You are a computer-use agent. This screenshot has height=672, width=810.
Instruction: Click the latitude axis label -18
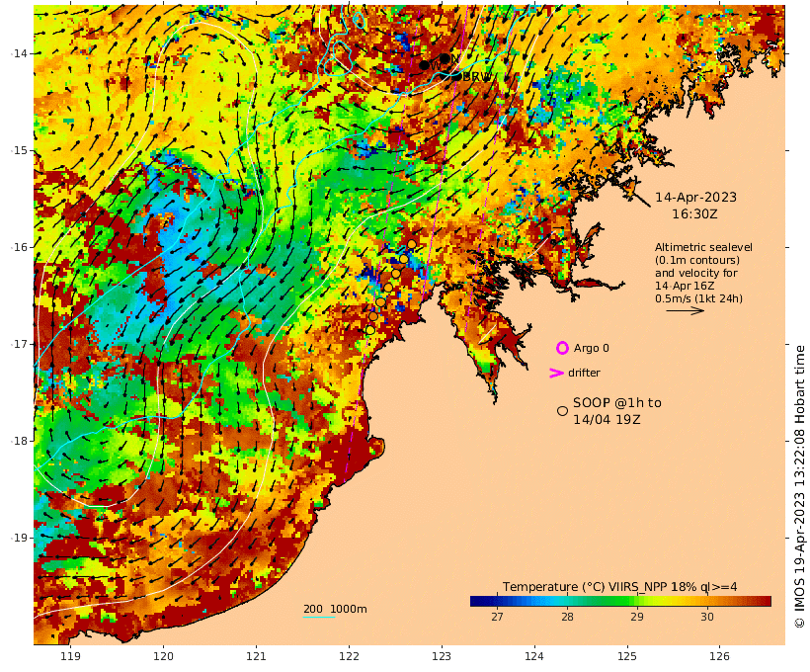point(19,441)
